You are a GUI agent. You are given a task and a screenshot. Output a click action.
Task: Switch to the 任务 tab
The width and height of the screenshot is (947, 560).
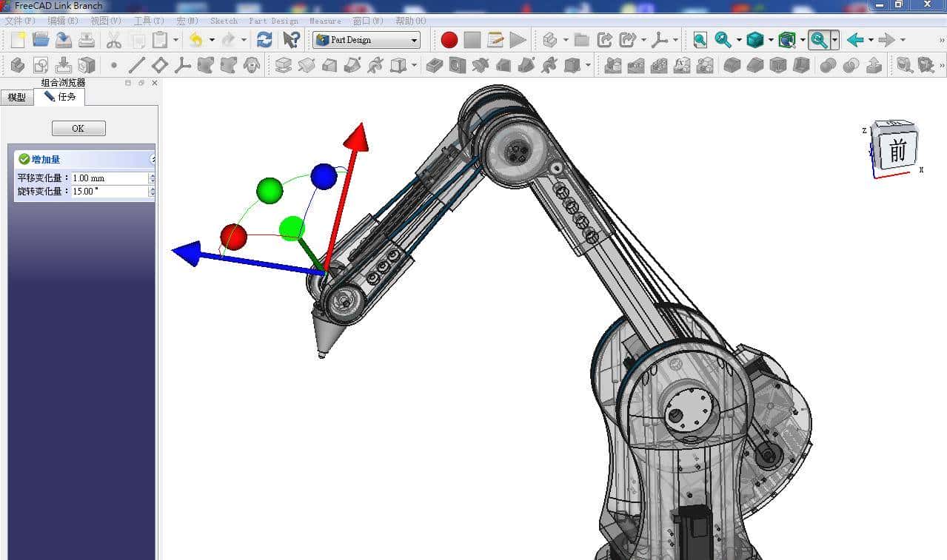[59, 97]
